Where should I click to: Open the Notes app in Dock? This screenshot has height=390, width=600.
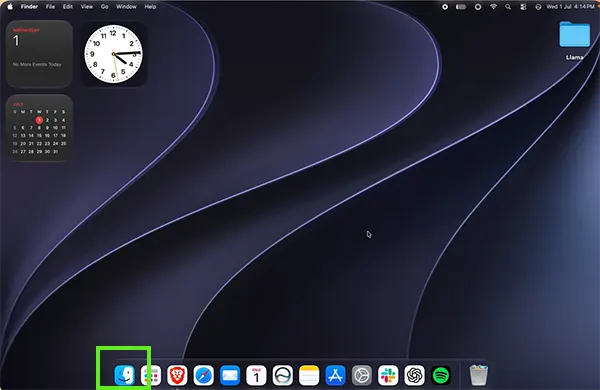tap(309, 375)
